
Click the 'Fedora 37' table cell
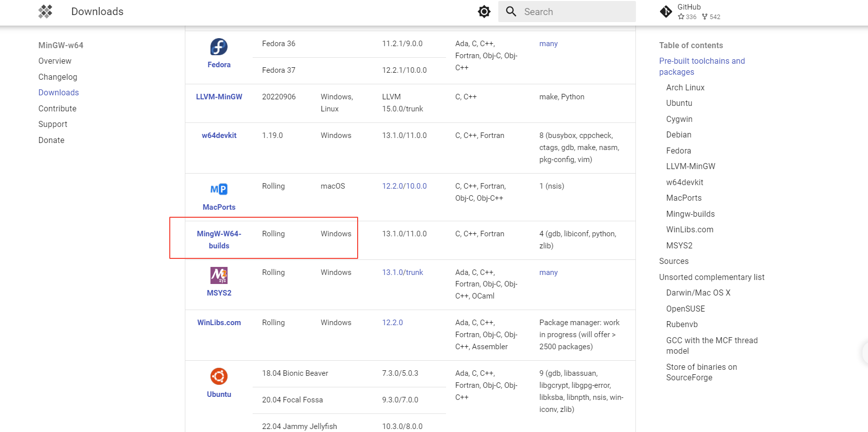click(x=278, y=70)
